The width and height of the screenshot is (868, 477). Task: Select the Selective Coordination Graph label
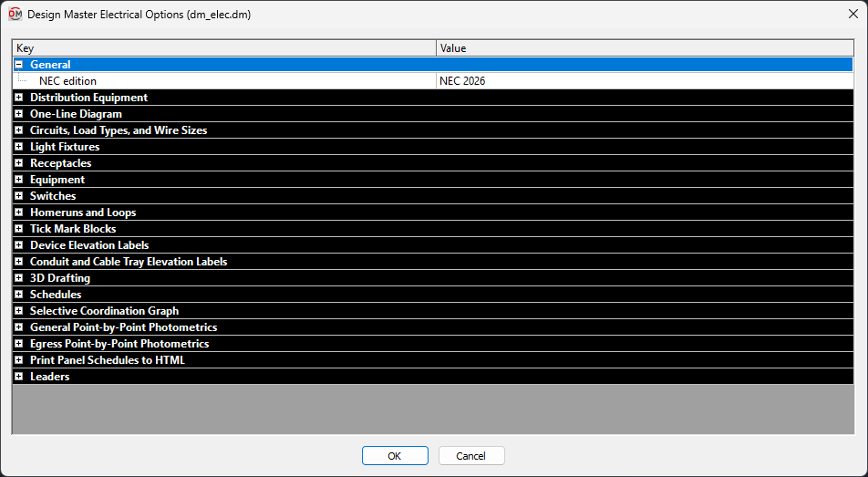click(x=104, y=311)
